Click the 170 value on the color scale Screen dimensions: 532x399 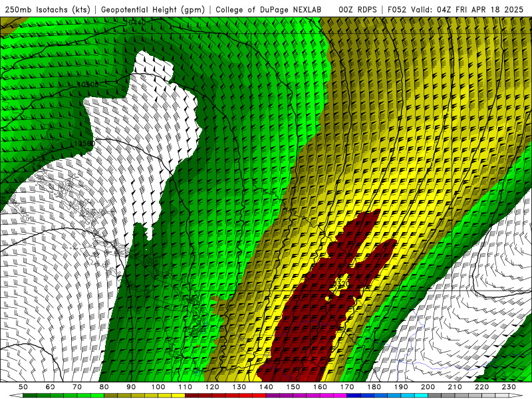pyautogui.click(x=347, y=387)
